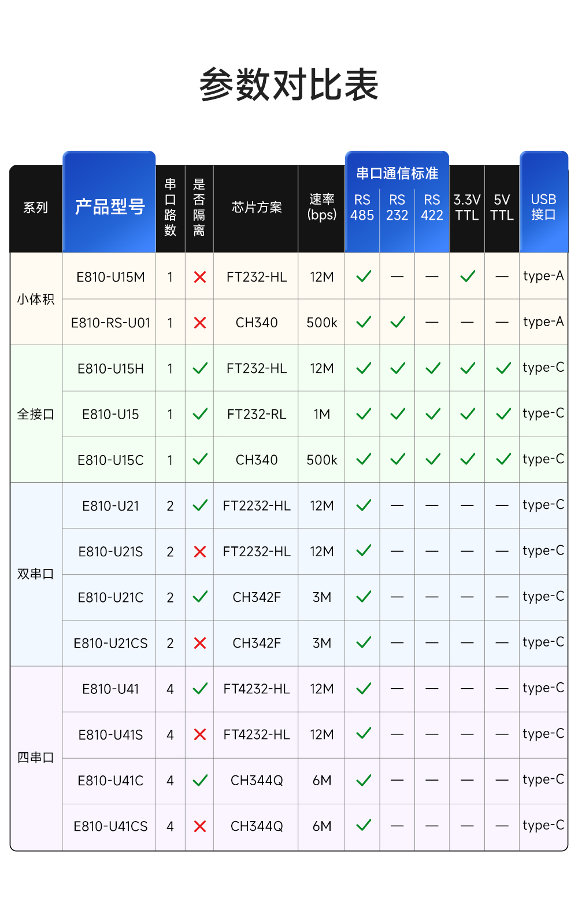This screenshot has height=924, width=578.
Task: Click the 串口路数 column header
Action: click(170, 208)
